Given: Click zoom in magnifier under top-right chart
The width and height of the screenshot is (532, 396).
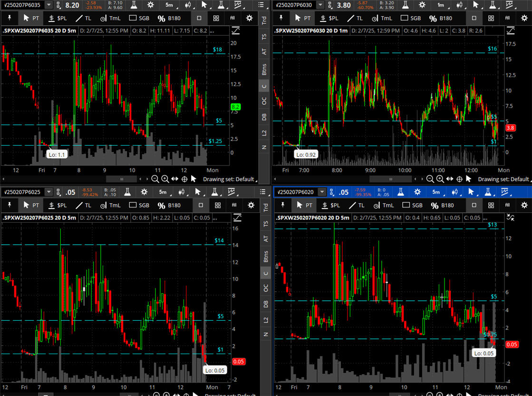Looking at the screenshot, I should click(440, 179).
